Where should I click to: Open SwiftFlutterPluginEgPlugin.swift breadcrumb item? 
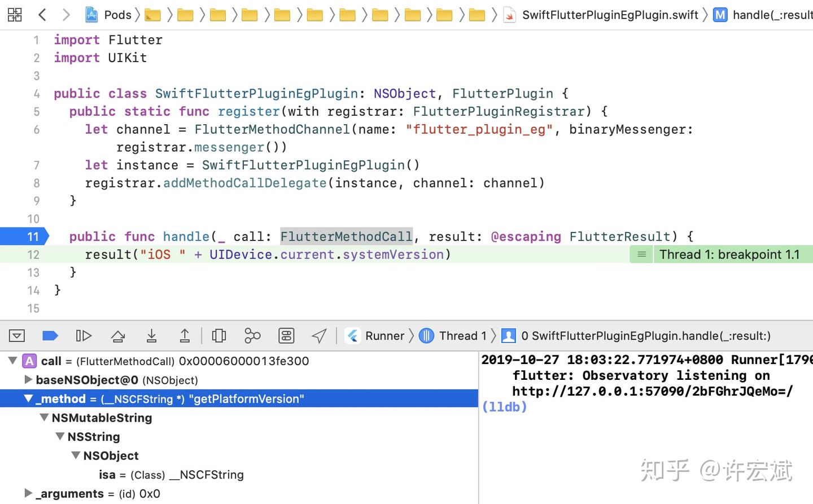point(610,15)
